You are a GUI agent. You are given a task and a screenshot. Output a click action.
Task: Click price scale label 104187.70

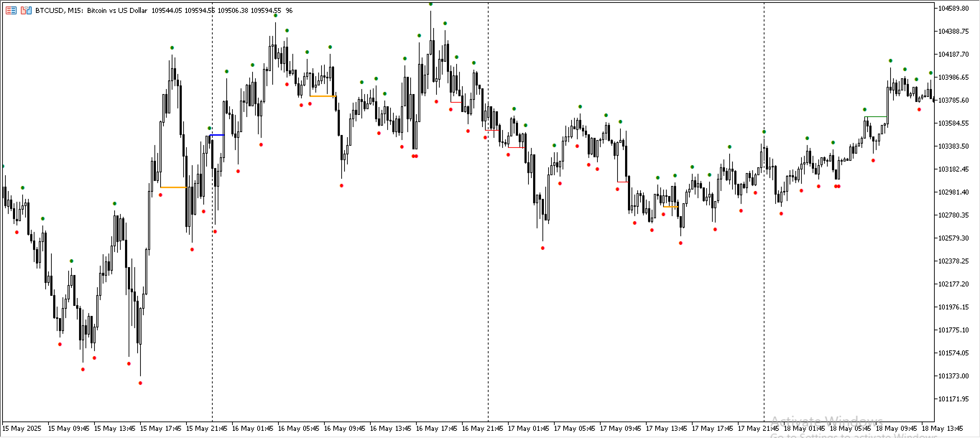pos(953,55)
